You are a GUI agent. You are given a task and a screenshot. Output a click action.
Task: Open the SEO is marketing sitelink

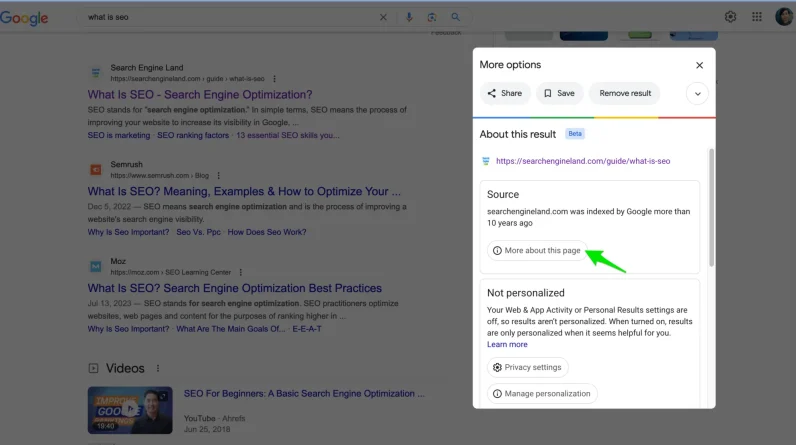tap(119, 135)
